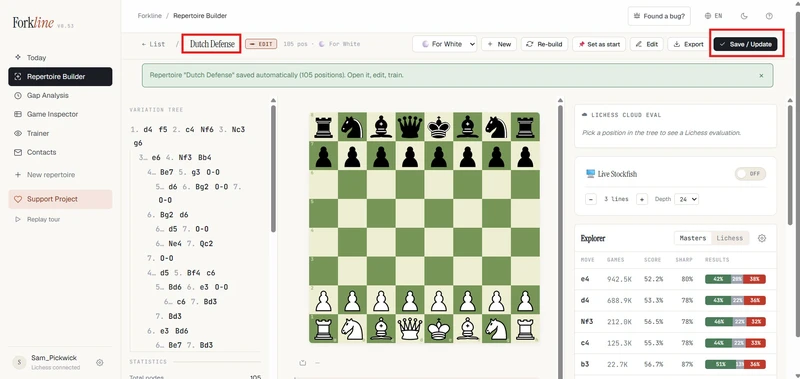Click the Lichess Cloud Eval cloud icon
Screen dimensions: 800x379
pos(585,115)
